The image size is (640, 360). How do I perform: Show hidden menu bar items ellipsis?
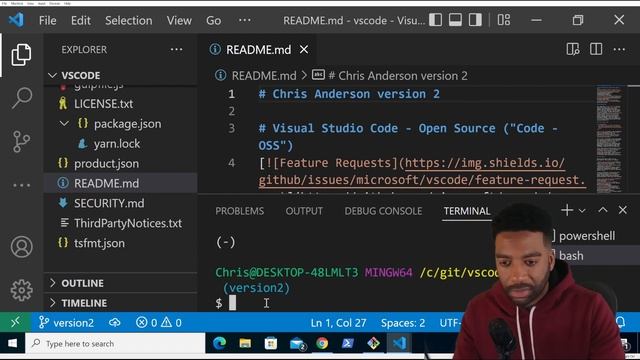244,20
